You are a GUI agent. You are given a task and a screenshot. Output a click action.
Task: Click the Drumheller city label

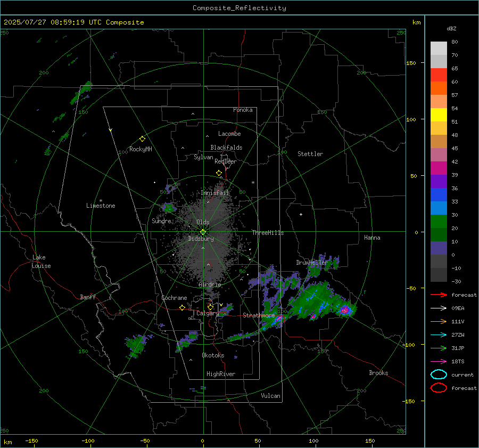(x=312, y=263)
